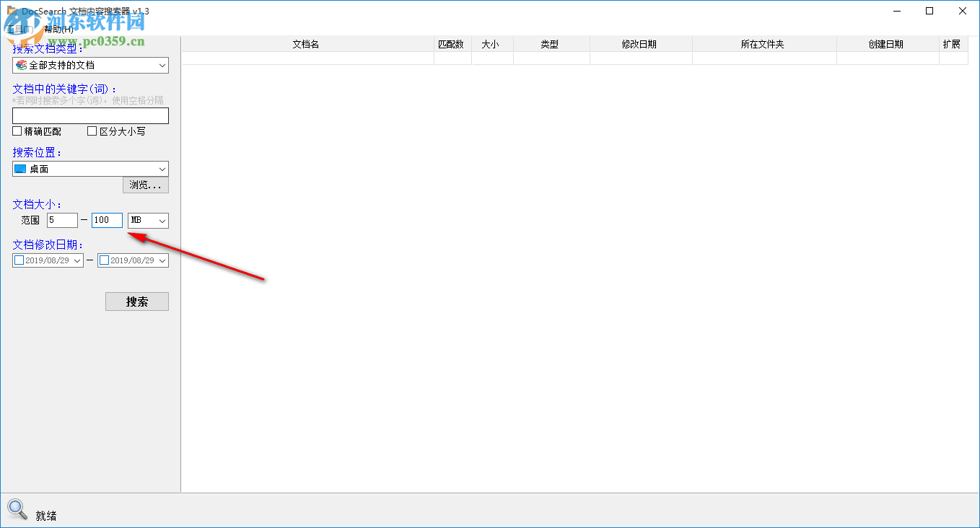
Task: Sort by the 文档名 column header
Action: (307, 44)
